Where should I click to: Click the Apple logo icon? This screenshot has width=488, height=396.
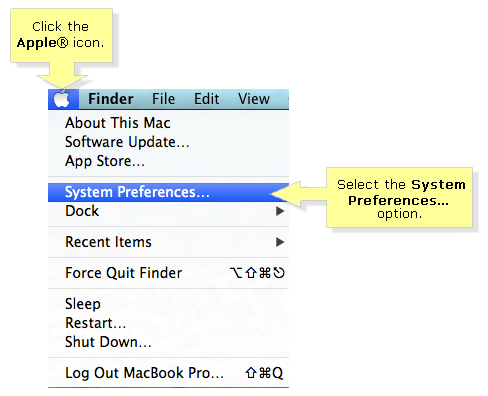click(x=62, y=99)
